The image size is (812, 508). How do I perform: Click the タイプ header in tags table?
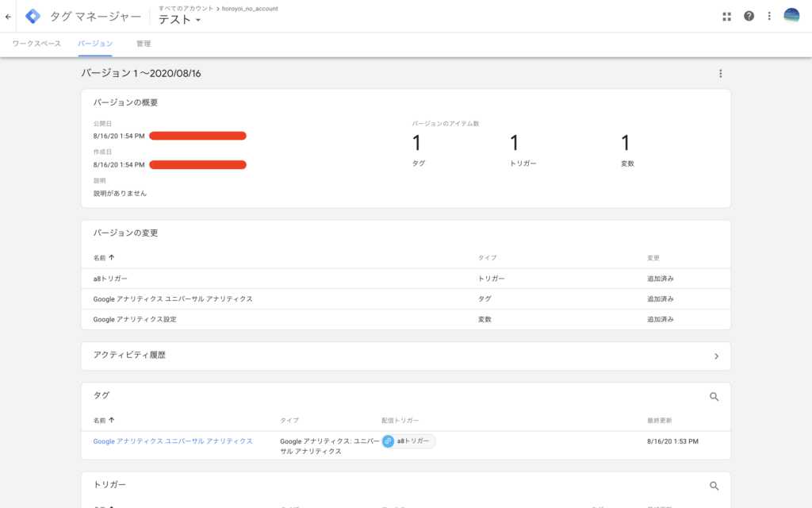289,421
